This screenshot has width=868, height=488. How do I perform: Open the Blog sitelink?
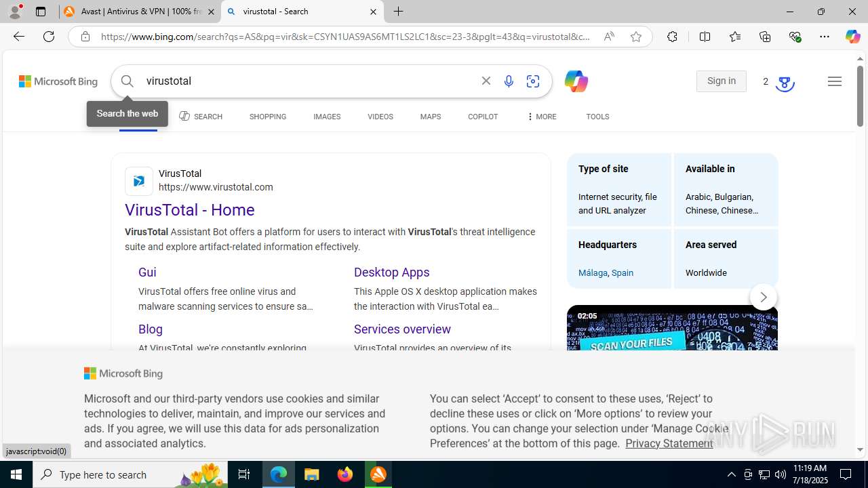[151, 329]
